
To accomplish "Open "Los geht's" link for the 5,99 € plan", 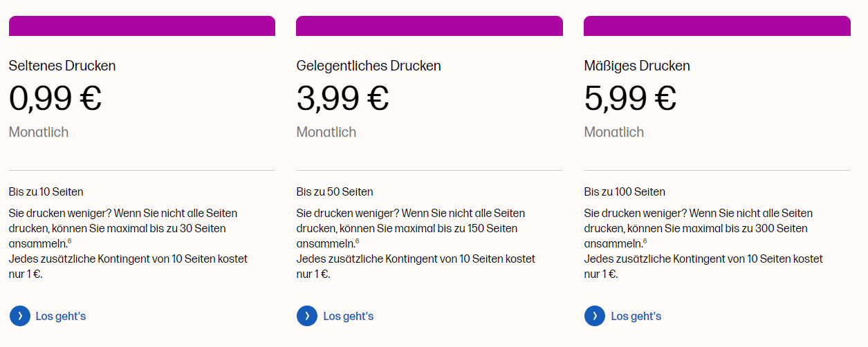I will point(636,316).
